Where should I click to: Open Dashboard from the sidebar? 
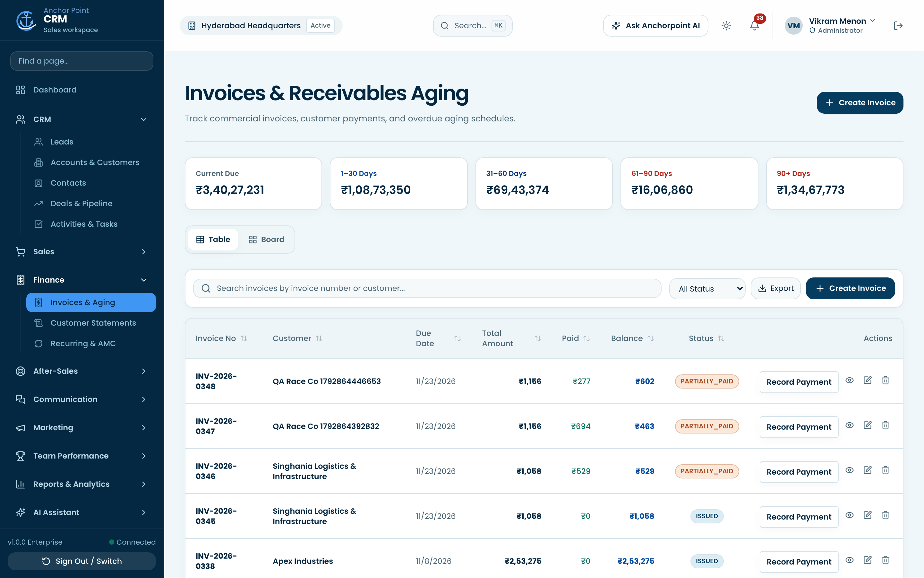[x=82, y=90]
